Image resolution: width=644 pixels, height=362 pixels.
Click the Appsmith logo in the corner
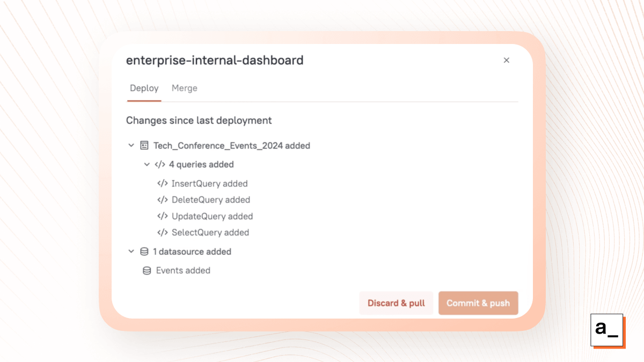(608, 331)
